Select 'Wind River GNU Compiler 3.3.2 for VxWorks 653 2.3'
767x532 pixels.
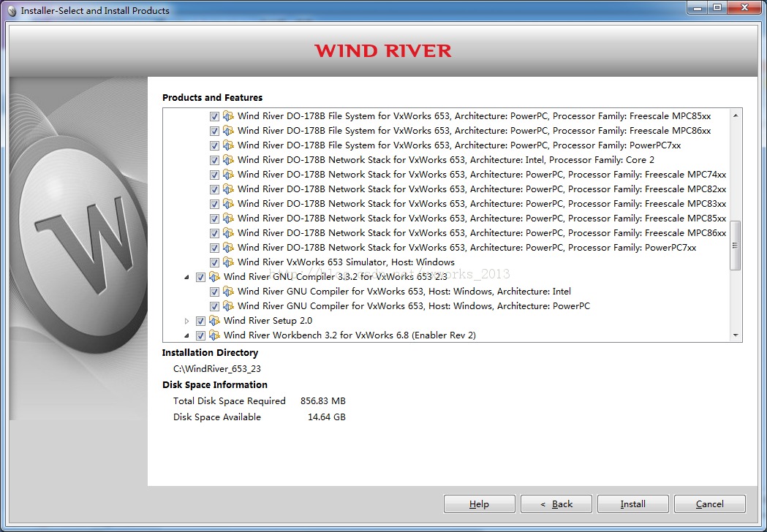click(335, 277)
